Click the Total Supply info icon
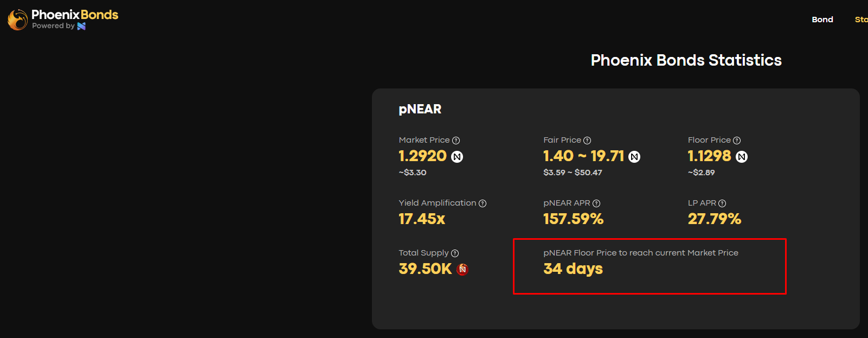Image resolution: width=868 pixels, height=338 pixels. pyautogui.click(x=455, y=253)
